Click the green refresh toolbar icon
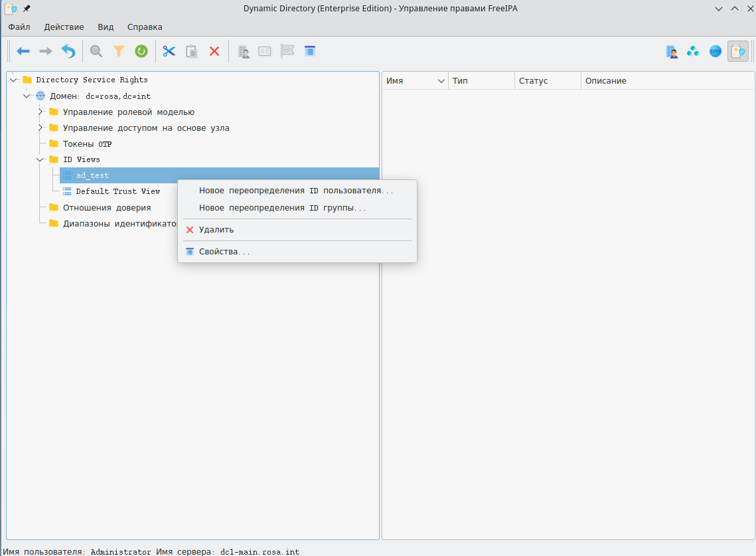The height and width of the screenshot is (556, 756). [x=141, y=51]
